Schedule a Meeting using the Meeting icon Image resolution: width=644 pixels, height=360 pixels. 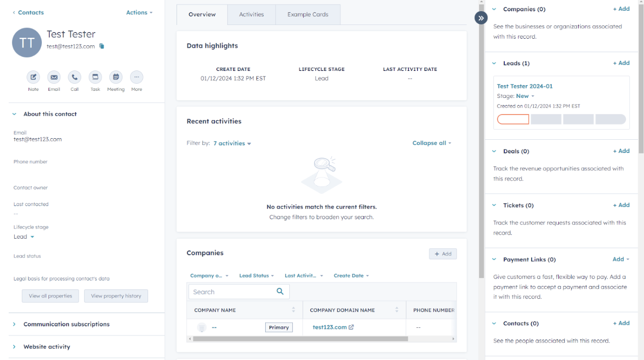click(x=116, y=77)
